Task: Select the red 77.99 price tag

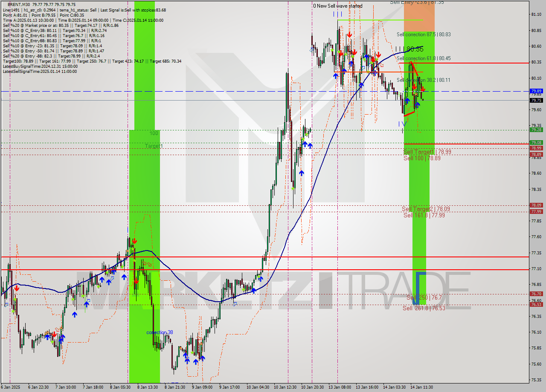Action: (536, 212)
